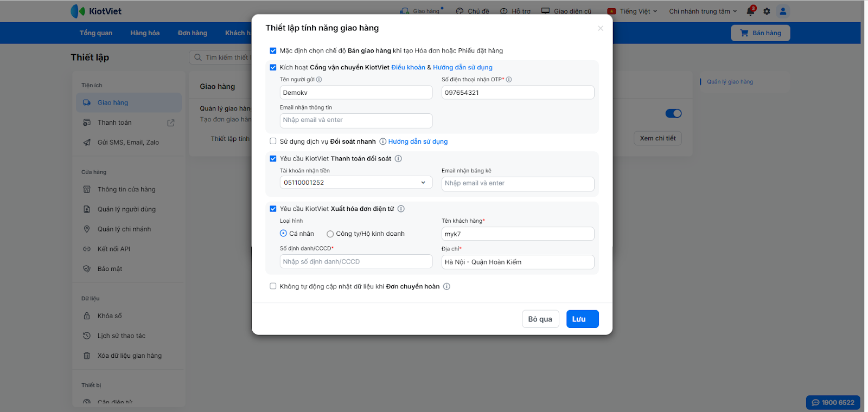The width and height of the screenshot is (868, 412).
Task: Click info icon beside Thanh toán đối soát
Action: click(x=398, y=159)
